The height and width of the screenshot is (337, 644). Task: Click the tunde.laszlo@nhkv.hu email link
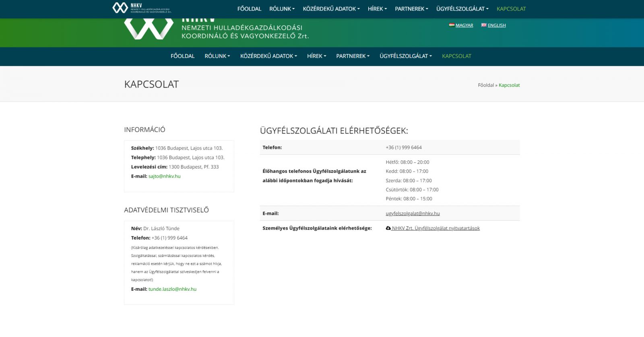[172, 289]
